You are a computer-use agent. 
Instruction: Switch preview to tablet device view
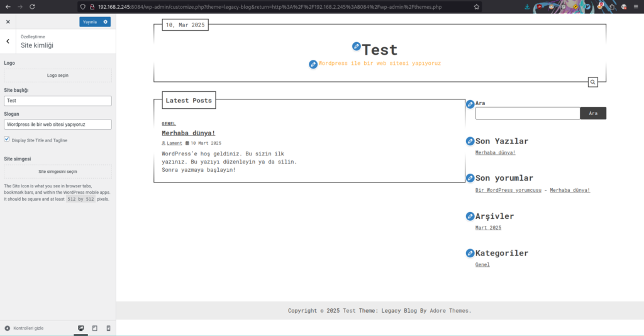tap(95, 328)
